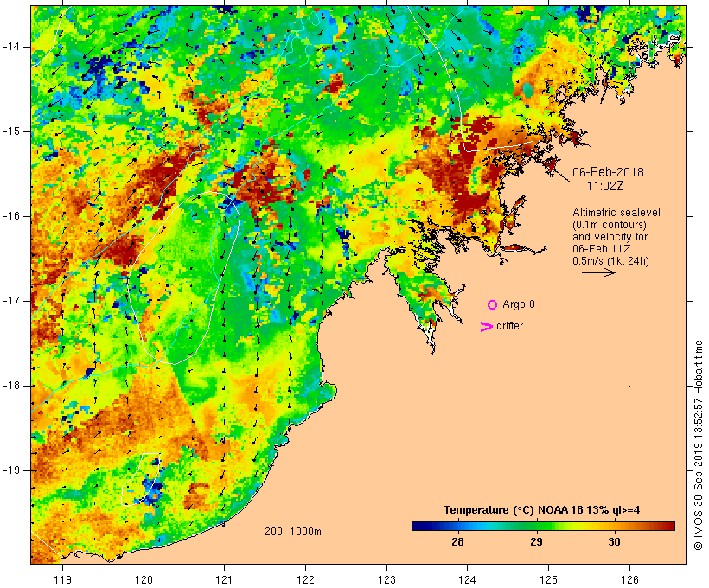Click longitude axis label 125
This screenshot has width=709, height=588.
pos(549,579)
